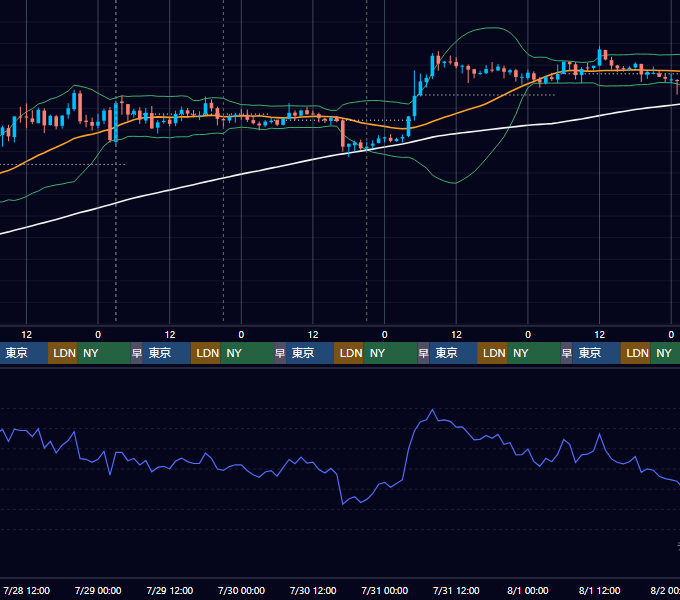The image size is (680, 600).
Task: Select the NY session block starting 8/1 00:00
Action: pos(534,353)
